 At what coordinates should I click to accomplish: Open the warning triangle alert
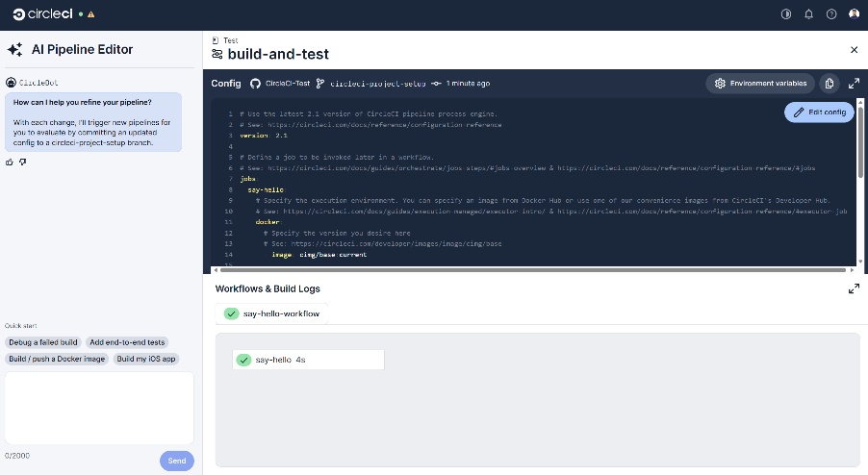click(x=90, y=14)
